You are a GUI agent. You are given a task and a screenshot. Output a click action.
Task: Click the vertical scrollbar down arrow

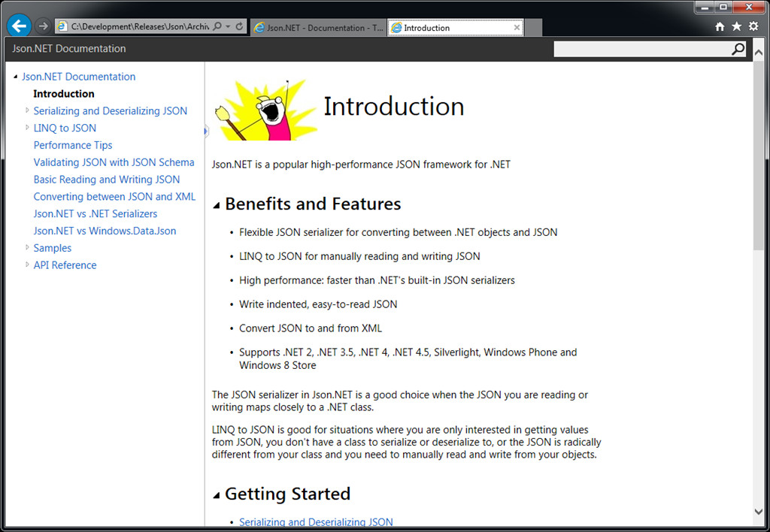[759, 512]
